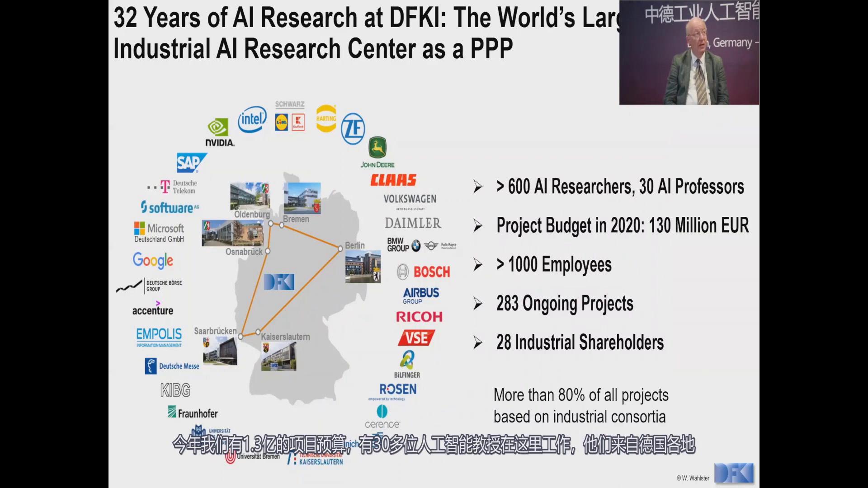Click the BMW Group logo
868x488 pixels.
(x=421, y=245)
